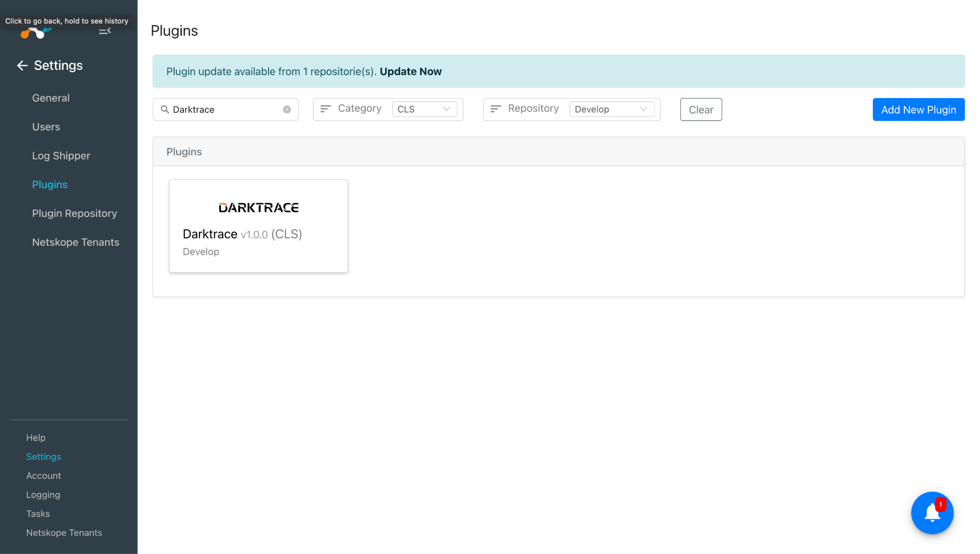Click the search magnifier icon
This screenshot has height=554, width=980.
165,110
